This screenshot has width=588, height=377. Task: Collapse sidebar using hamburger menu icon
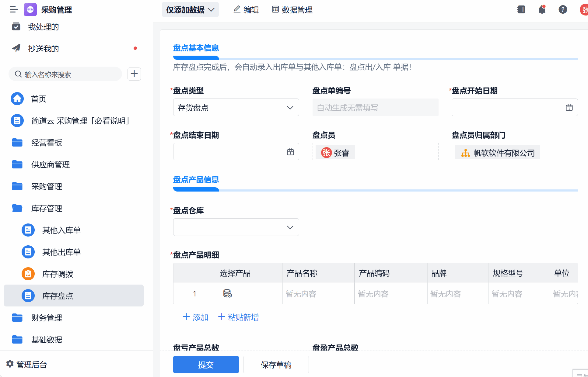[14, 10]
